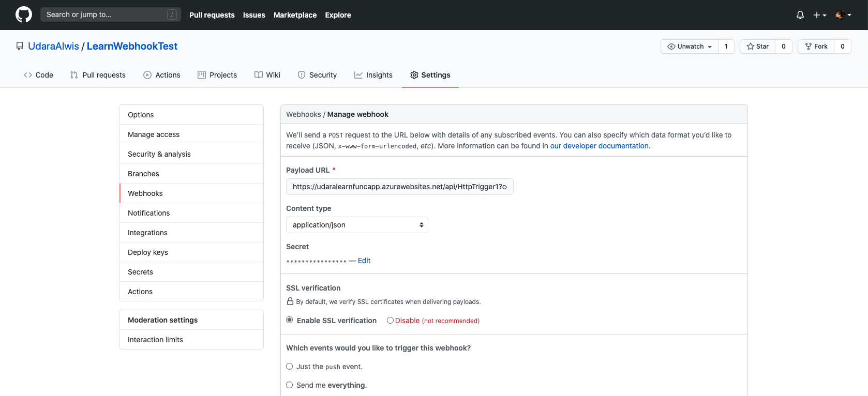
Task: Click the Payload URL field
Action: (399, 187)
